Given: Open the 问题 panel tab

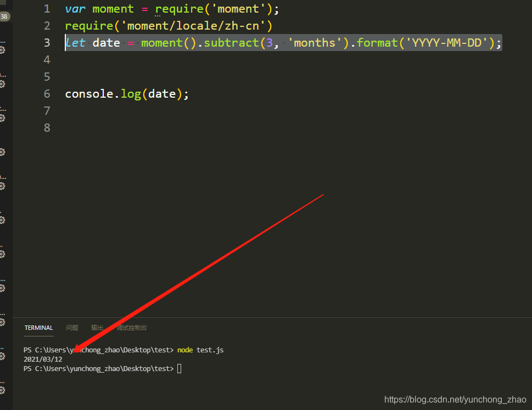Looking at the screenshot, I should click(x=72, y=328).
